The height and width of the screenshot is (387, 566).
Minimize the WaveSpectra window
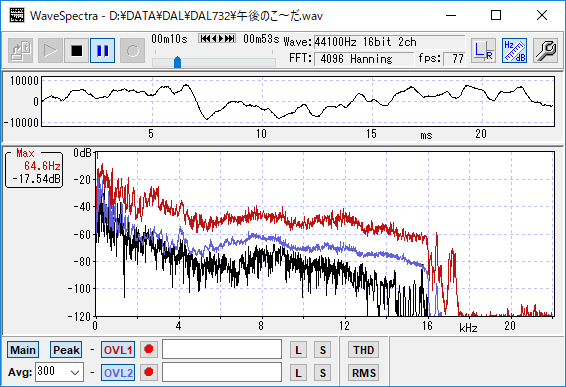451,15
